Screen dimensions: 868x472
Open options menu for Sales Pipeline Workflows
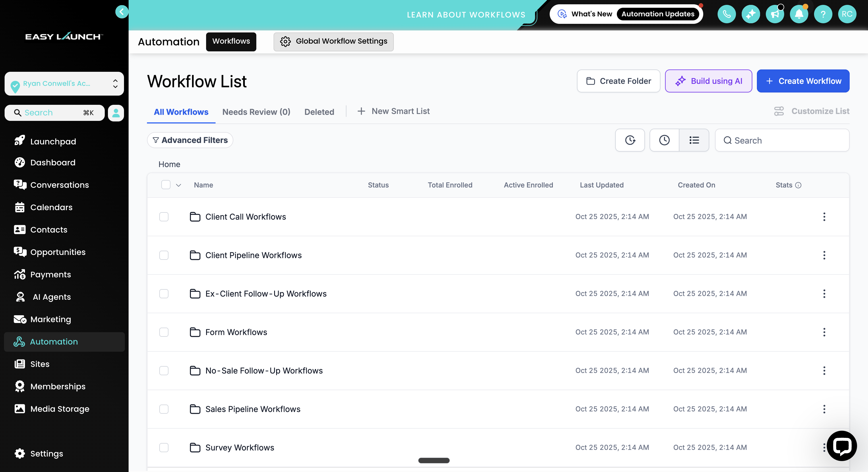824,409
